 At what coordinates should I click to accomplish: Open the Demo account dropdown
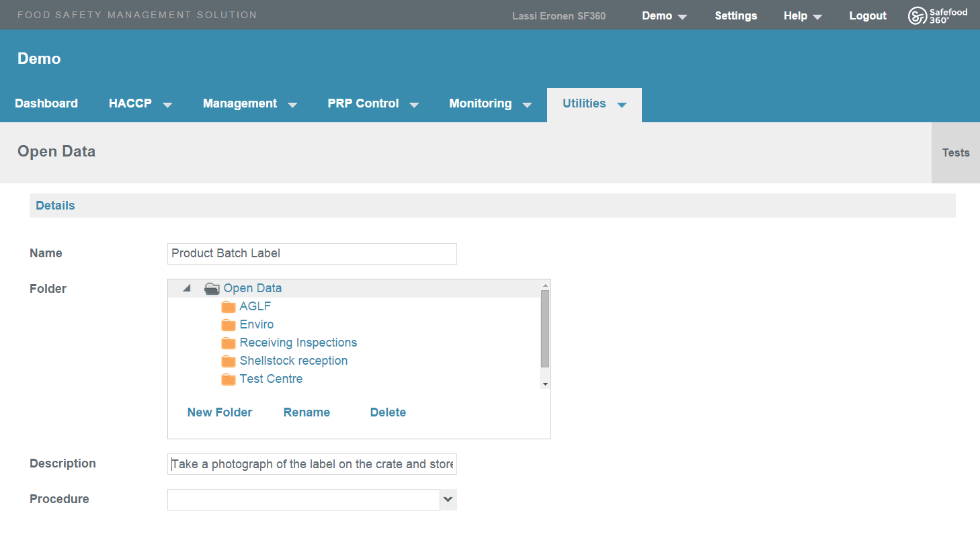664,16
